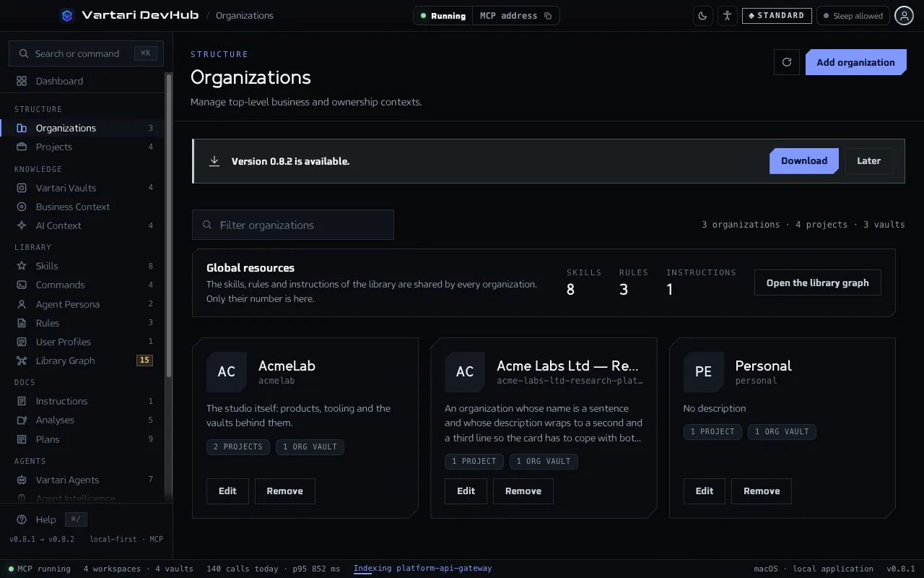
Task: Click the Vartari Agents robot icon
Action: [22, 480]
